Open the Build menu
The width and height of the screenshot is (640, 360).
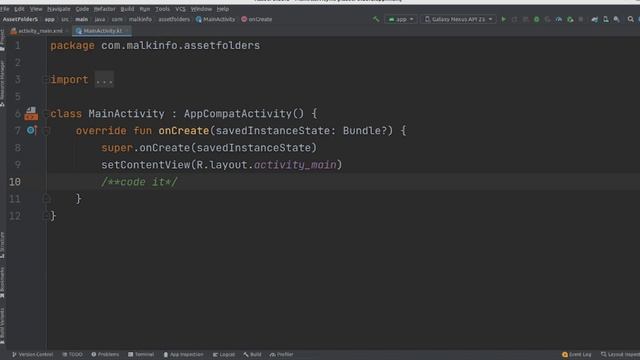coord(127,9)
